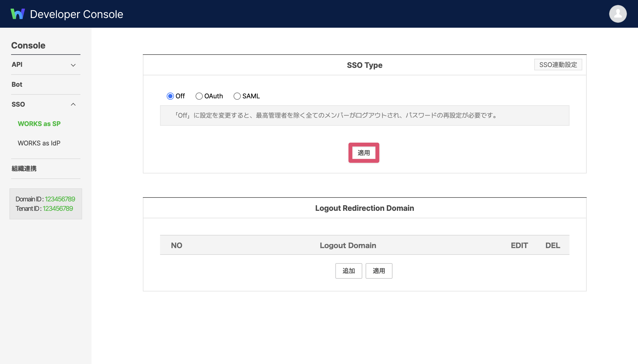This screenshot has height=364, width=638.
Task: Click the NO column header
Action: tap(176, 245)
